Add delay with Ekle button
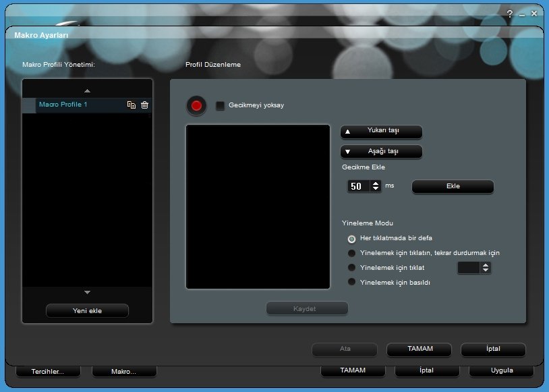 [x=453, y=186]
